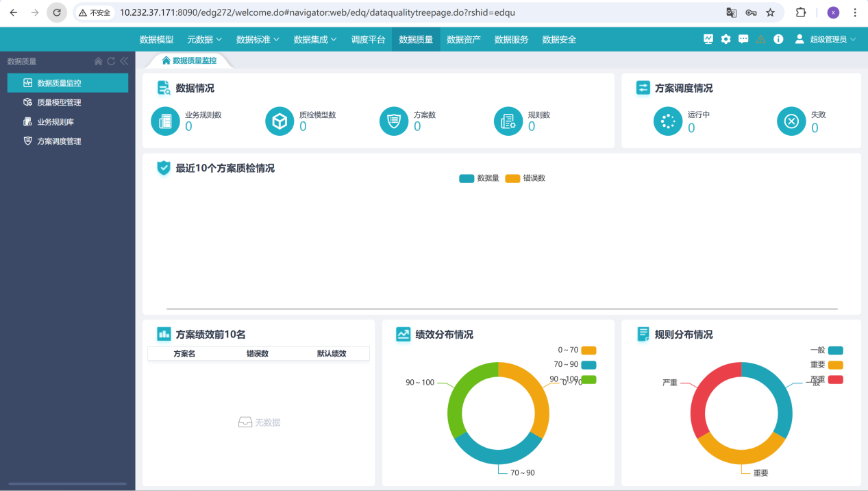Switch to the 数据质量监控 tab

pos(189,60)
